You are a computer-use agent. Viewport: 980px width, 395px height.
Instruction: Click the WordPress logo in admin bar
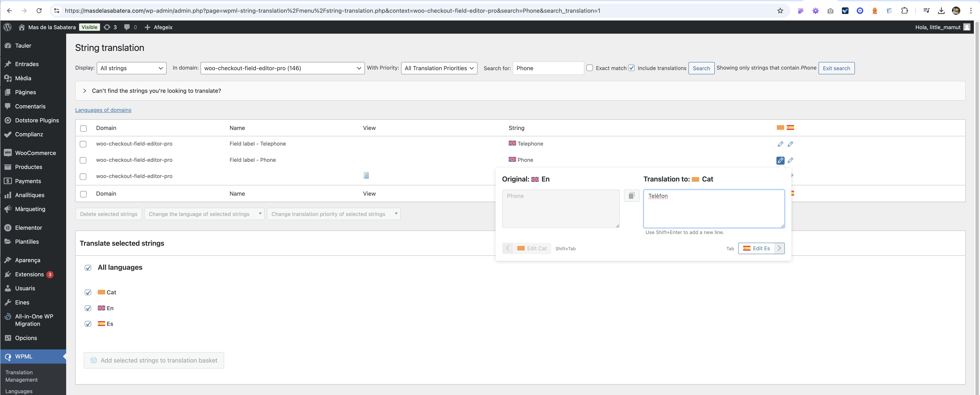[8, 27]
